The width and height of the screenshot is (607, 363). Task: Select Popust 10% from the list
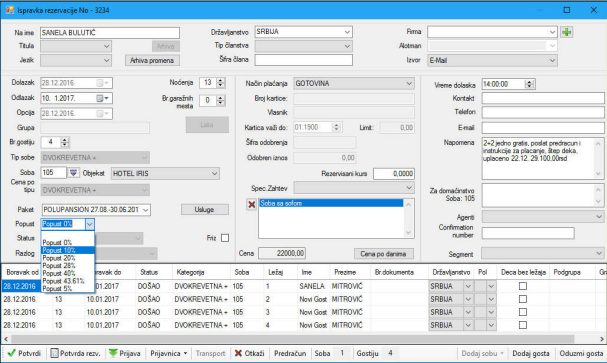tap(68, 250)
